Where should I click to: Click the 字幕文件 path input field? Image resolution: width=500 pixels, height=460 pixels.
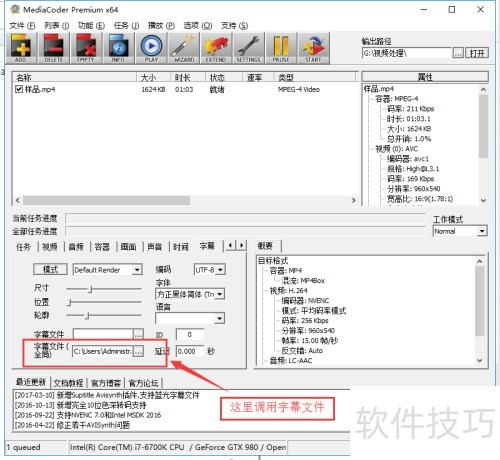103,334
